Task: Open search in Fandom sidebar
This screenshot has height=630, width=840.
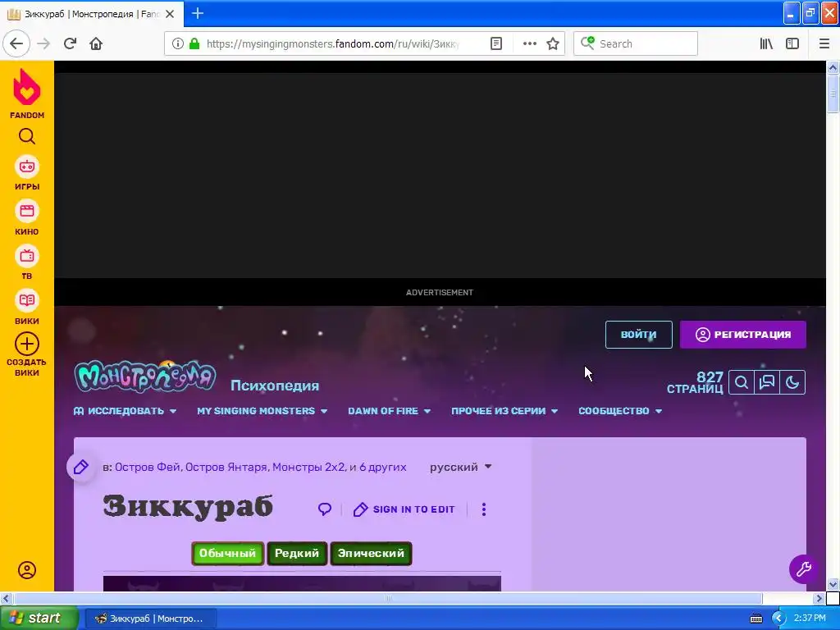Action: tap(27, 137)
